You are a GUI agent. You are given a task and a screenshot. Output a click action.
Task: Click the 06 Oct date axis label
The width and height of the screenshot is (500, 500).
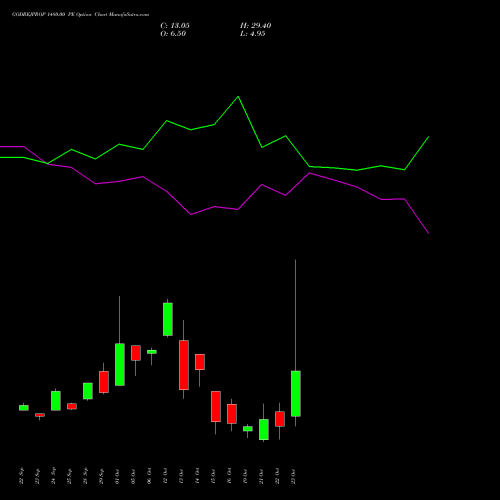149,476
